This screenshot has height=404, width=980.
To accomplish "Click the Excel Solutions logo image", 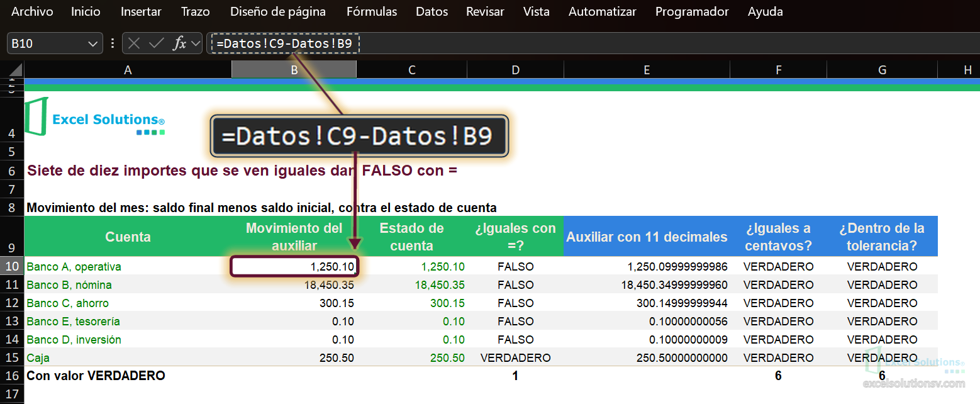I will point(94,117).
